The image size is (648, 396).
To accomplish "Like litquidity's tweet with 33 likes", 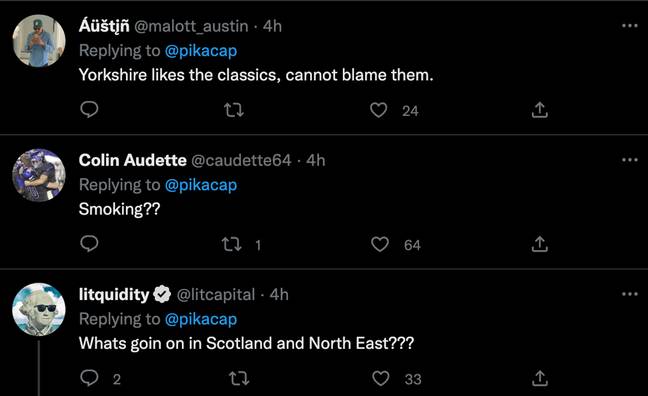I will (381, 378).
